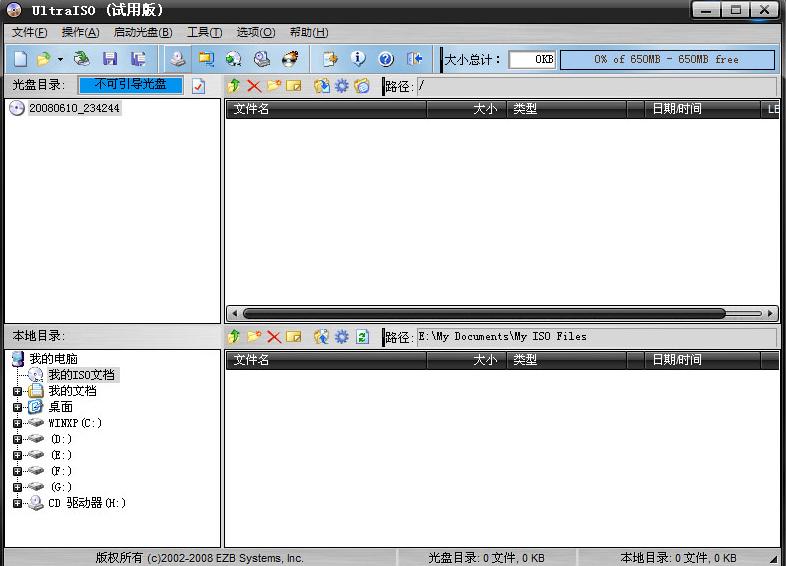Expand the 我的文档 tree node
The width and height of the screenshot is (786, 566).
(x=17, y=391)
